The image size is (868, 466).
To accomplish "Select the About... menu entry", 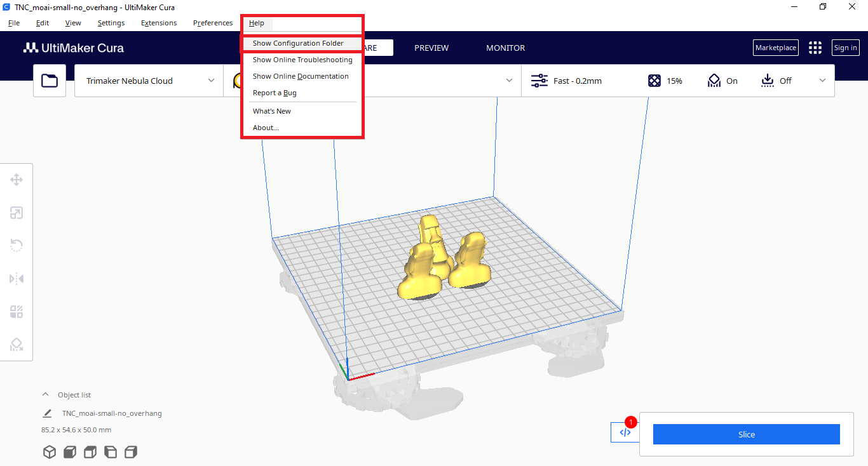I will pos(266,128).
